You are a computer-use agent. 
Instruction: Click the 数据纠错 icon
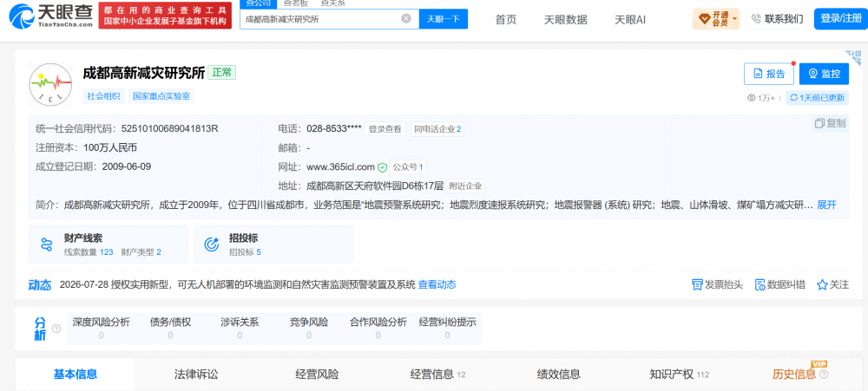759,285
